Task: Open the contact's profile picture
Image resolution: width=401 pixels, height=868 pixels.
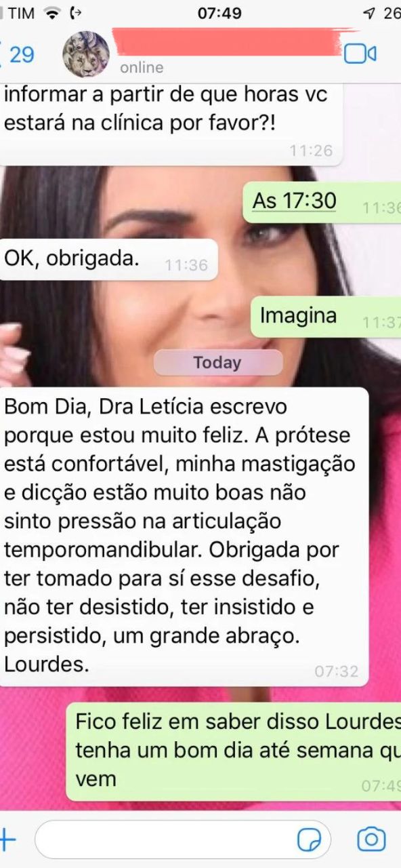Action: tap(86, 54)
